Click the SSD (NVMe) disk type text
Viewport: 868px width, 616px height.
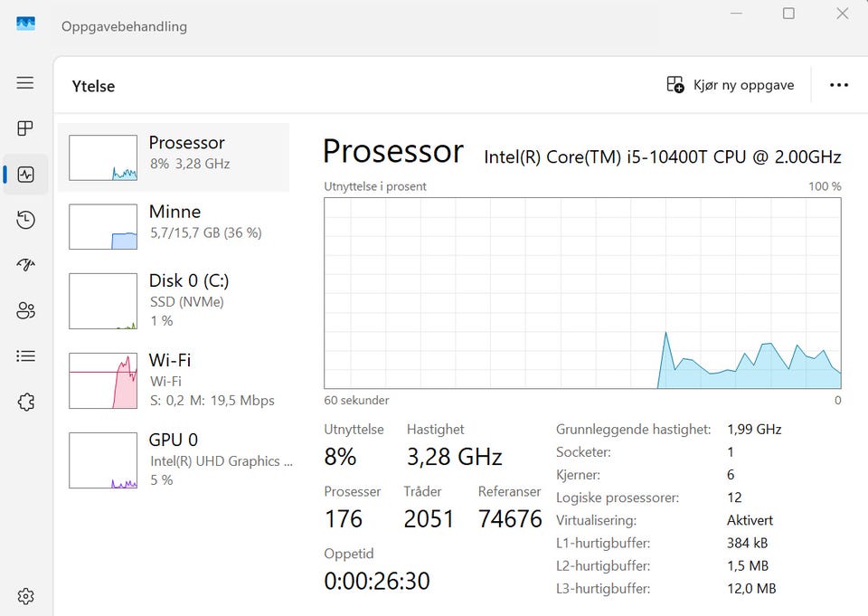(187, 302)
